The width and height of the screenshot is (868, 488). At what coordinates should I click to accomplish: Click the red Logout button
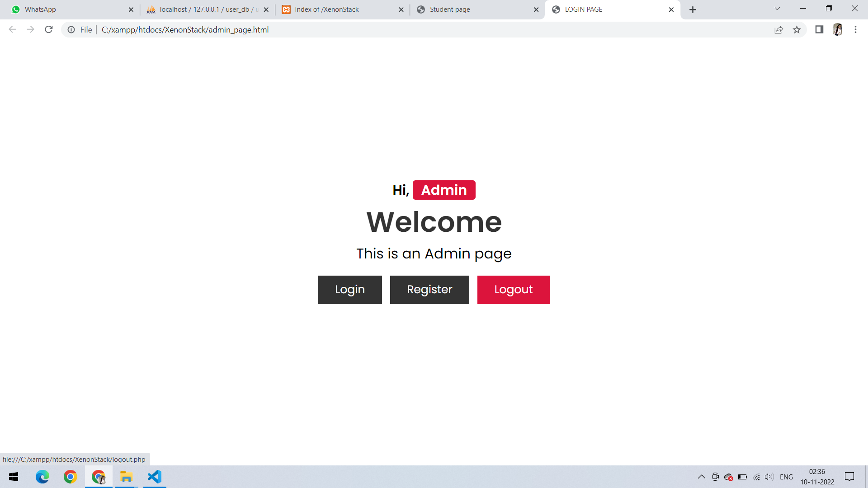click(513, 290)
